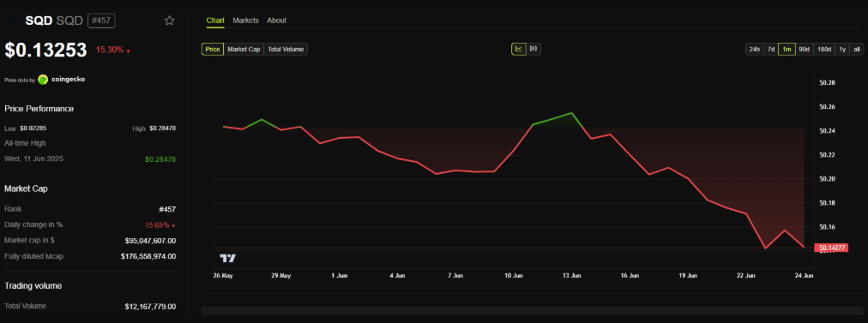Screen dimensions: 868x323
Task: Click the red price-down arrow indicator
Action: (x=129, y=51)
